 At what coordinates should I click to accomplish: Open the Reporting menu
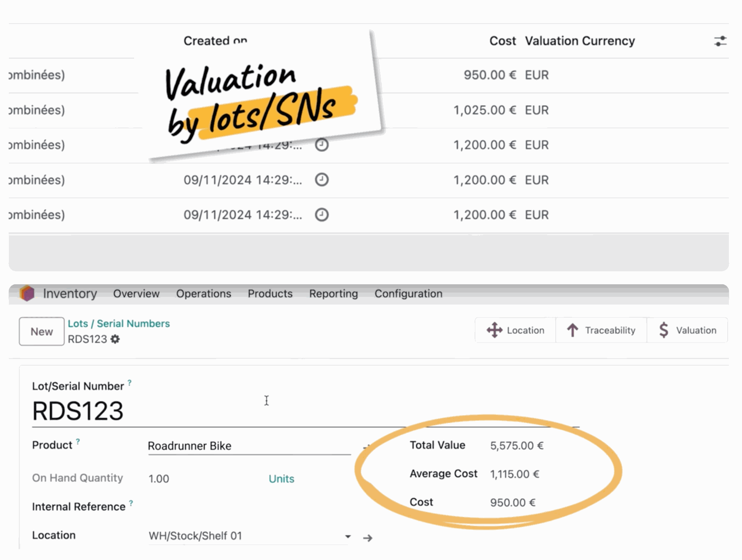pos(333,294)
